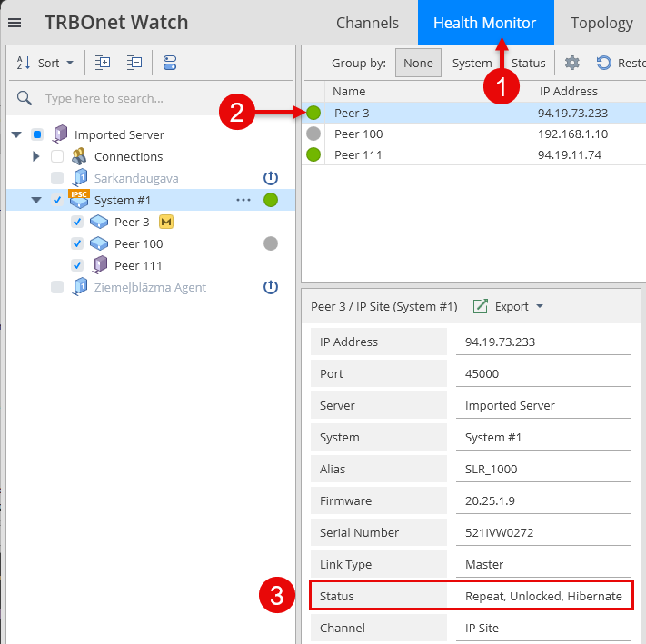Expand all tree nodes icon

[103, 63]
